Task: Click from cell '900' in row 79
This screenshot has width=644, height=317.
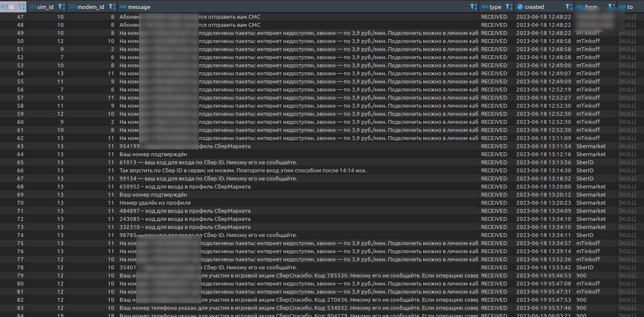Action: [x=581, y=276]
